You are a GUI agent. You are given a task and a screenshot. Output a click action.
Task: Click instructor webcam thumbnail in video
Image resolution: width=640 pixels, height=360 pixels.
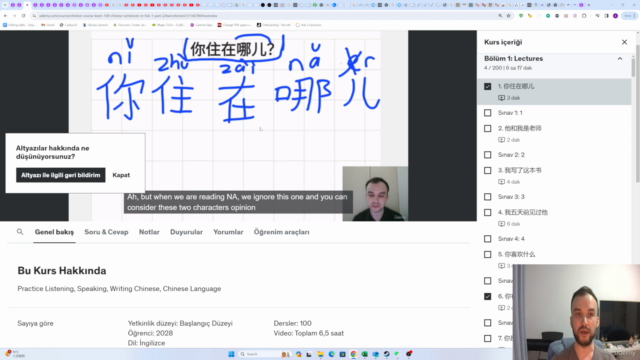[375, 193]
